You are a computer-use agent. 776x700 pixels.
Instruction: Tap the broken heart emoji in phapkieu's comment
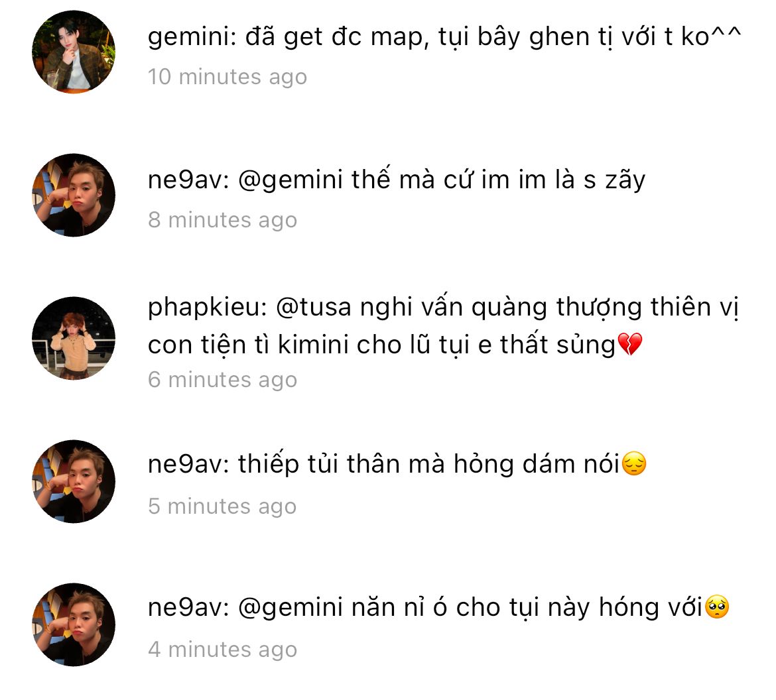630,344
